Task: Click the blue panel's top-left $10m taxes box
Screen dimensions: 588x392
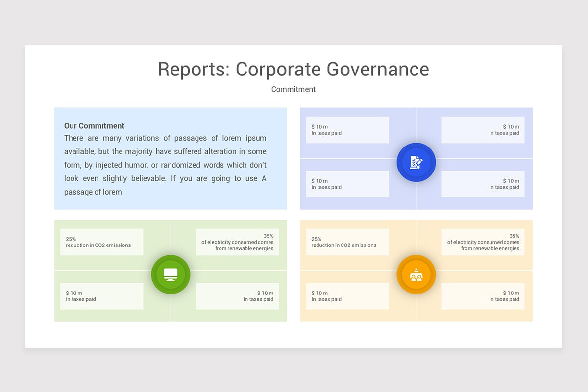Action: 347,129
